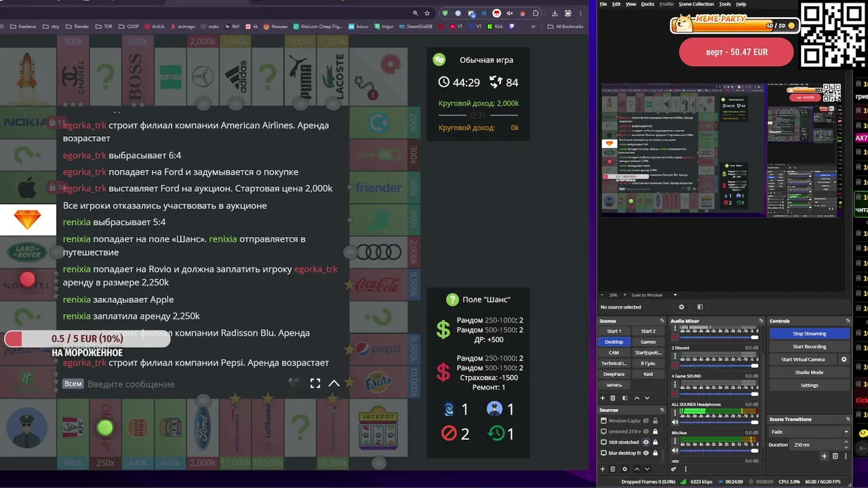Viewport: 868px width, 488px height.
Task: Switch to the Games scene
Action: [x=648, y=342]
